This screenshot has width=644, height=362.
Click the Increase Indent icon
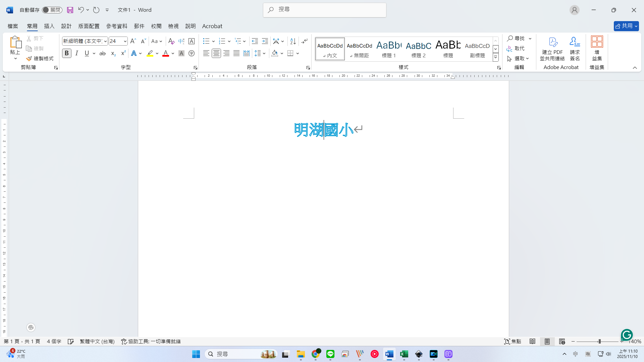coord(265,41)
